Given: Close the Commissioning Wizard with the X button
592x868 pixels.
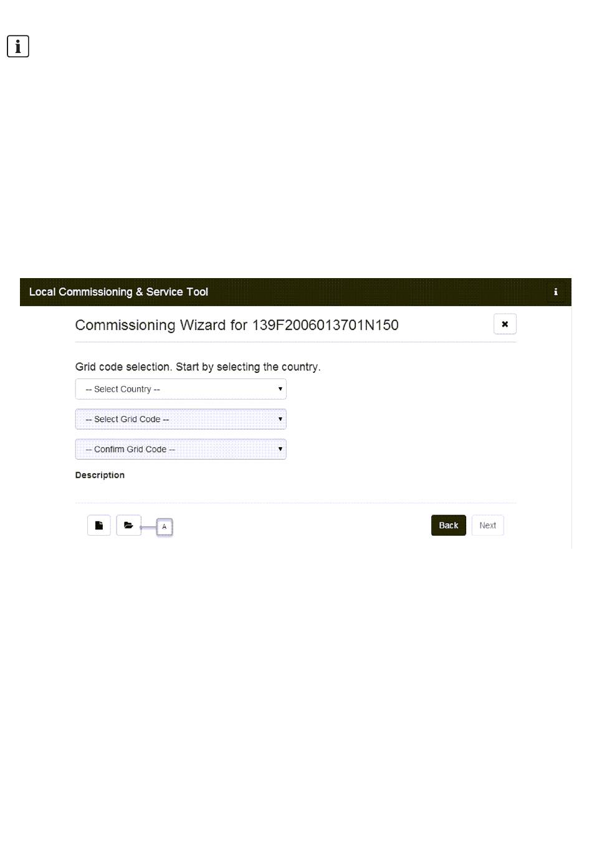Looking at the screenshot, I should 505,324.
